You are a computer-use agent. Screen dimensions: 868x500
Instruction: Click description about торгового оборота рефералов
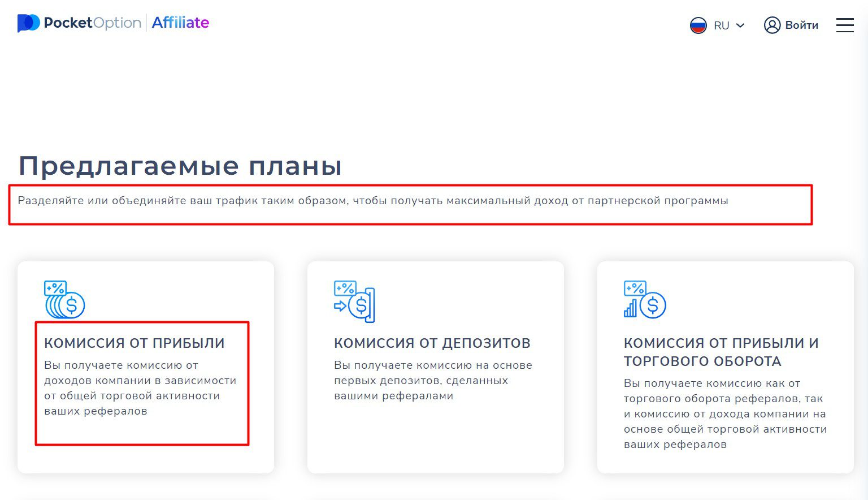(725, 413)
